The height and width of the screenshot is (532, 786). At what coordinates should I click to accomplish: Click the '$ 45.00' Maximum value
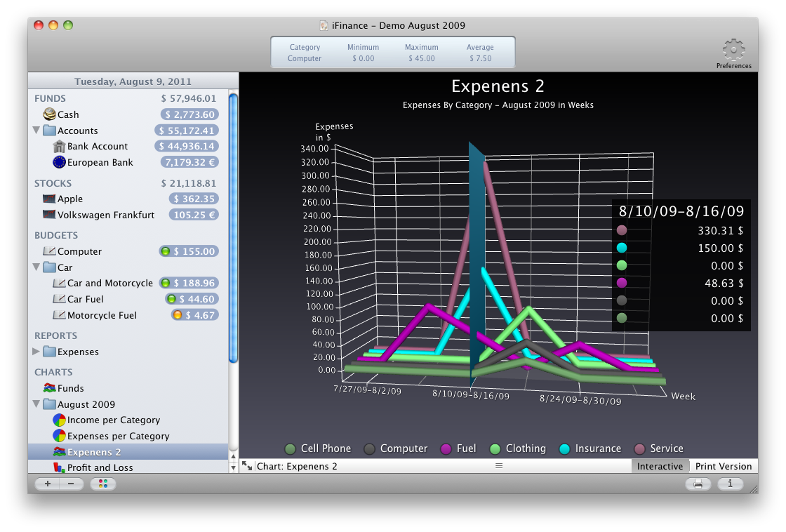tap(422, 58)
